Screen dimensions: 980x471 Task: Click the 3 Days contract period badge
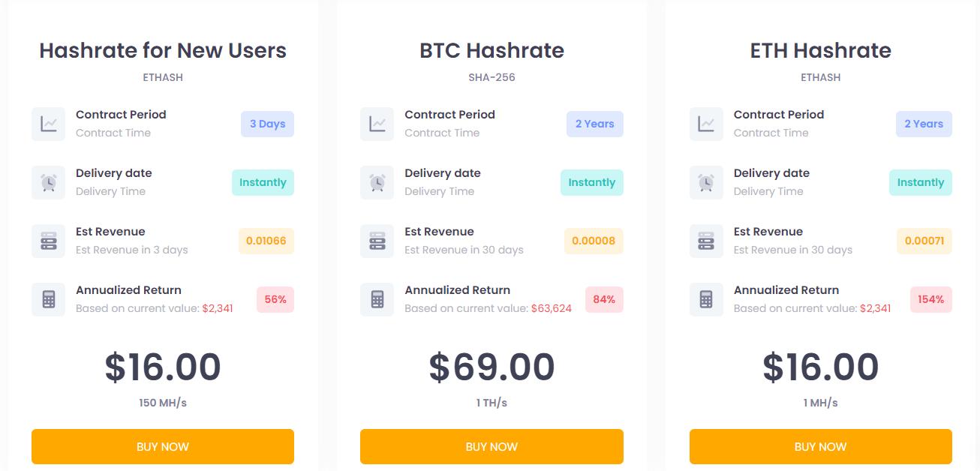point(267,124)
